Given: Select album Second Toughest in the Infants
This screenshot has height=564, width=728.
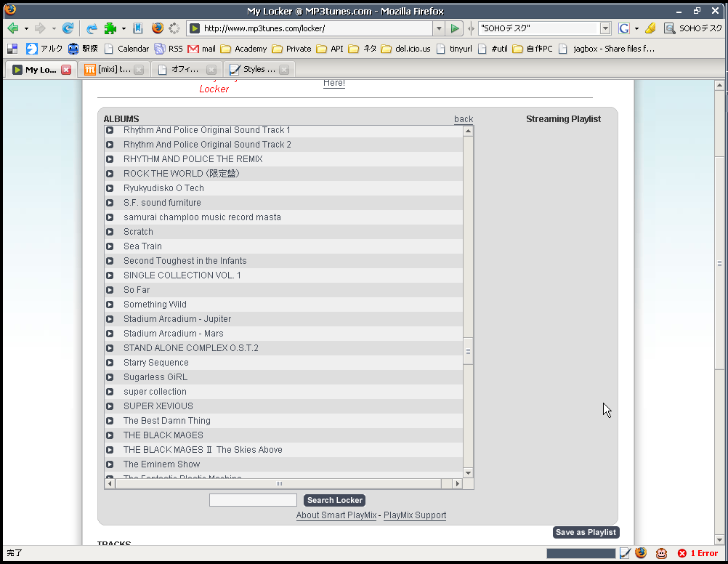Looking at the screenshot, I should (x=185, y=261).
